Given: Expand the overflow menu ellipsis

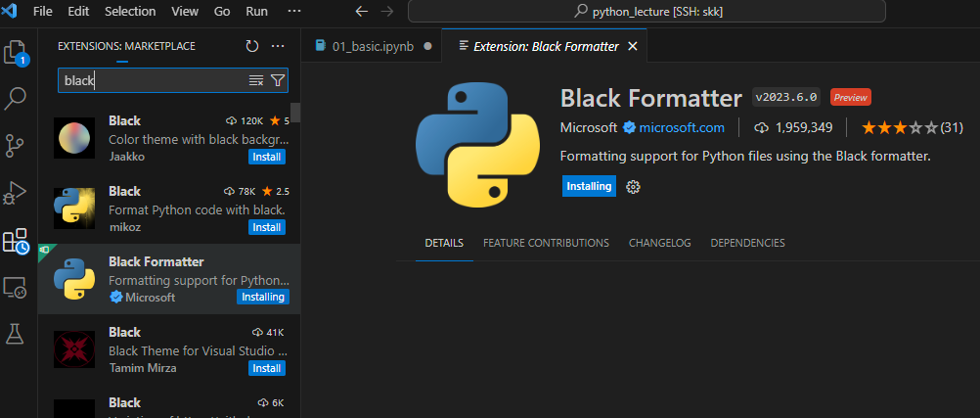Looking at the screenshot, I should [293, 12].
